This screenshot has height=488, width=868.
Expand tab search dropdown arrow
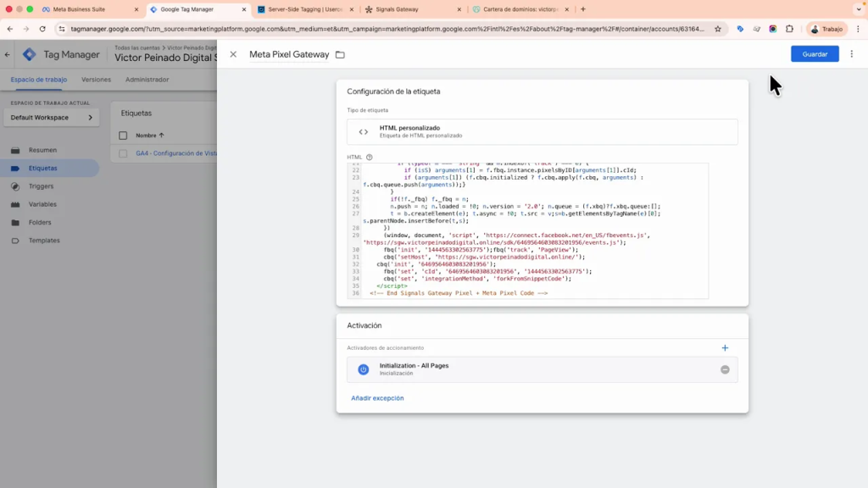click(859, 9)
